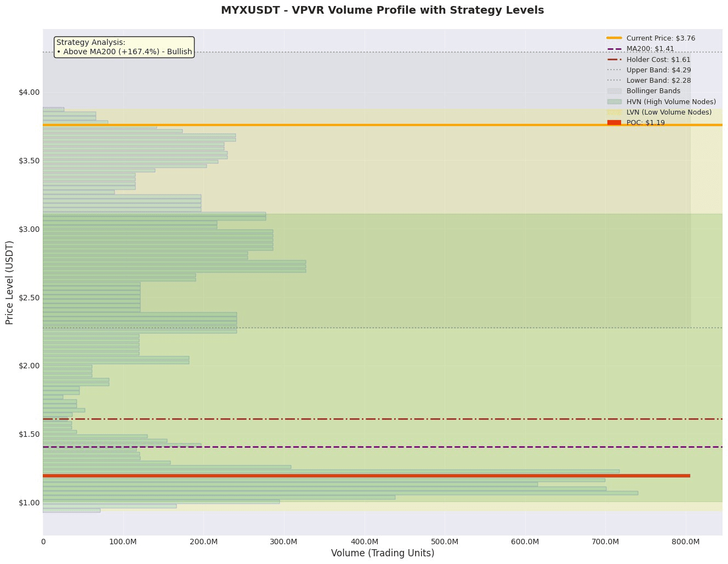Click the Bollinger Bands legend patch
Viewport: 728px width, 564px height.
pos(614,91)
